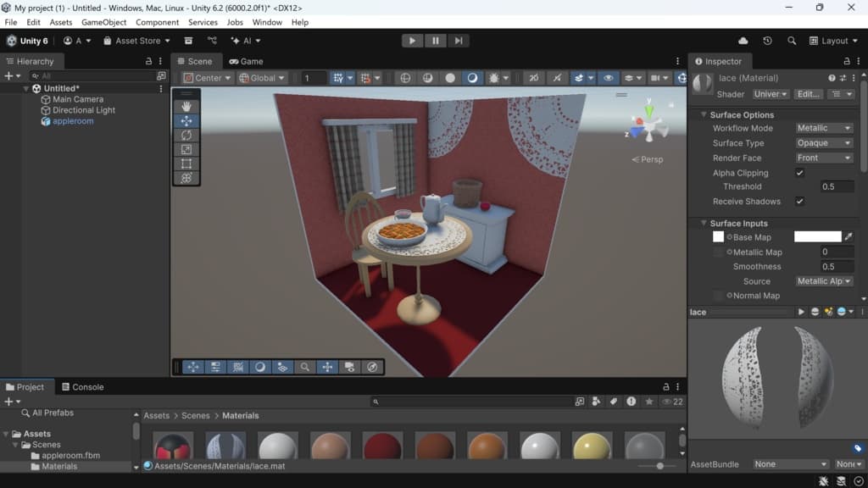Screen dimensions: 868x488
Task: Collapse the Surface Options section
Action: (x=703, y=115)
